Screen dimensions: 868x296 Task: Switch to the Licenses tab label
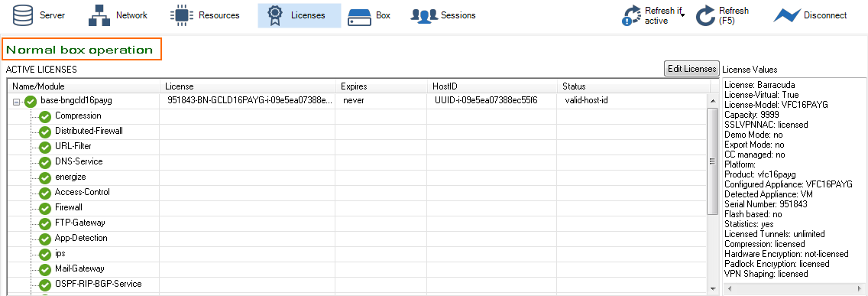point(308,15)
